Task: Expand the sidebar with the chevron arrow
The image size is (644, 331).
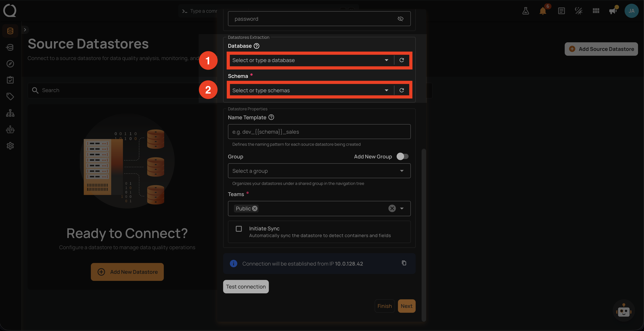Action: (25, 30)
